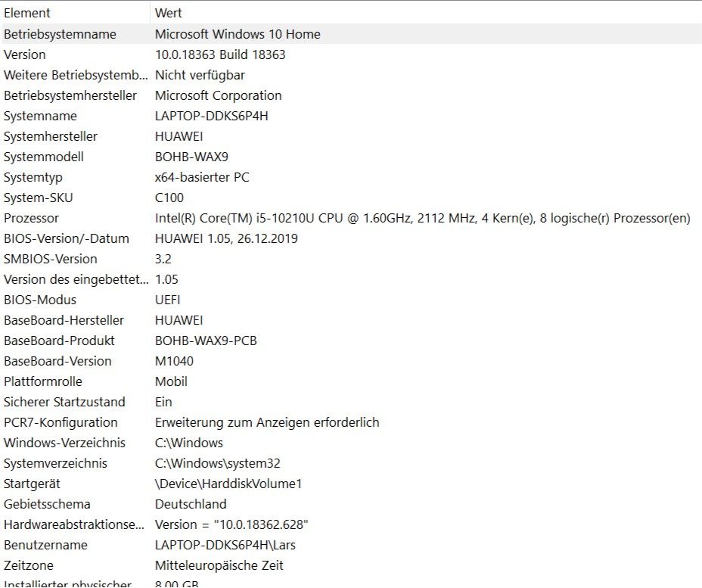Screen dimensions: 702x588
Task: Select the 'Hardwareabstraktionse...' row label
Action: coord(74,525)
